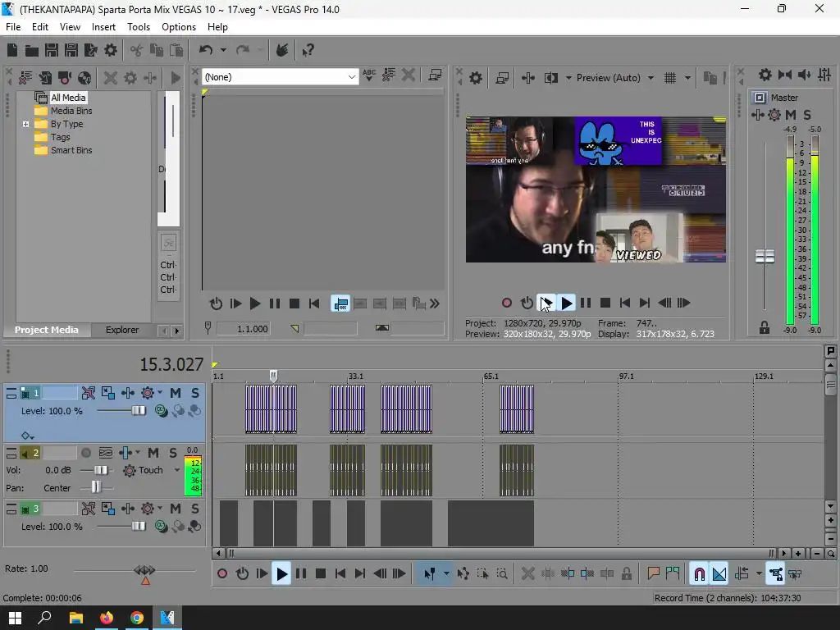Open the (None) trimmer media dropdown

pyautogui.click(x=351, y=77)
